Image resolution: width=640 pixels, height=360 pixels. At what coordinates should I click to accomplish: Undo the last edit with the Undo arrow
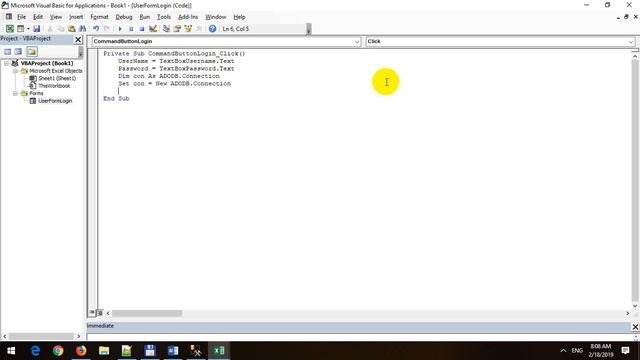pos(96,29)
